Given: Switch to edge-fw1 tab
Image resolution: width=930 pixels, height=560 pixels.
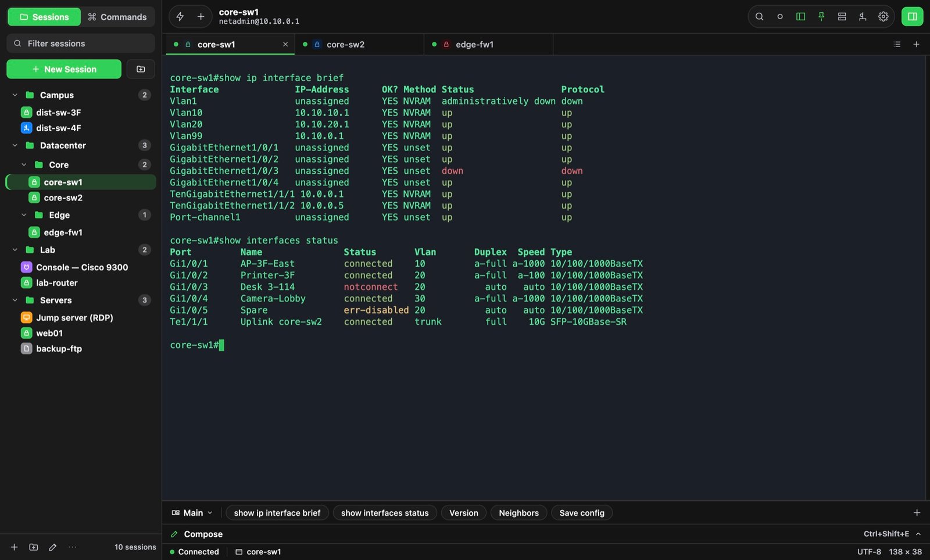Looking at the screenshot, I should point(488,44).
